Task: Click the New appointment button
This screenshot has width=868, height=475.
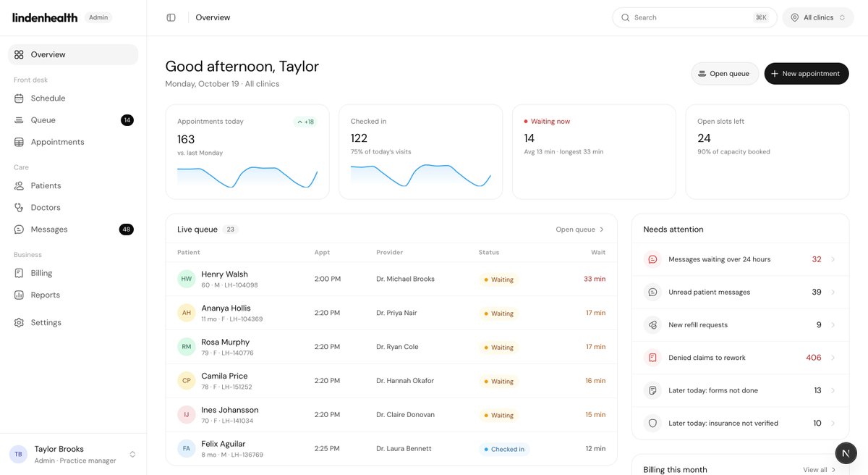Action: click(807, 74)
